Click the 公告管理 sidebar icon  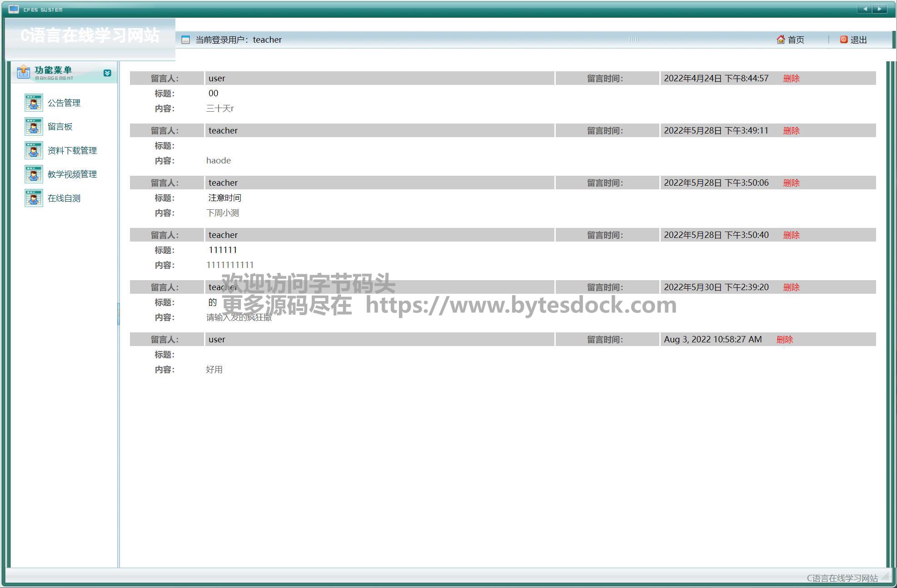pyautogui.click(x=34, y=103)
